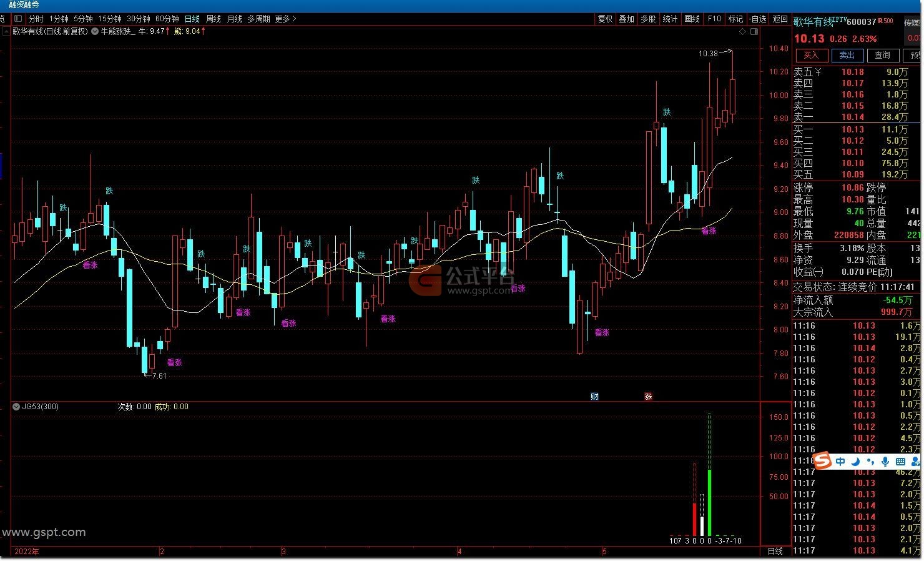This screenshot has width=924, height=561.
Task: Click the 标记 mark button
Action: point(735,19)
